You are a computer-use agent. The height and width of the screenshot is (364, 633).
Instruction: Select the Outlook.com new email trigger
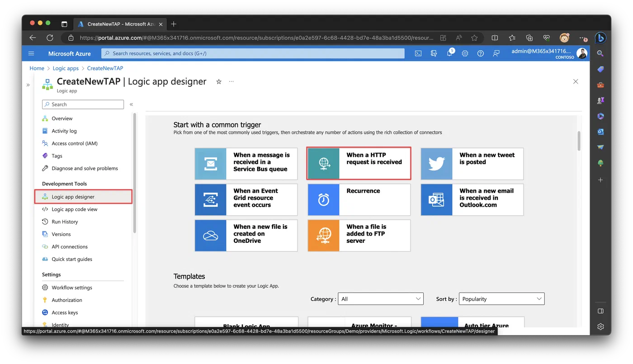tap(472, 199)
